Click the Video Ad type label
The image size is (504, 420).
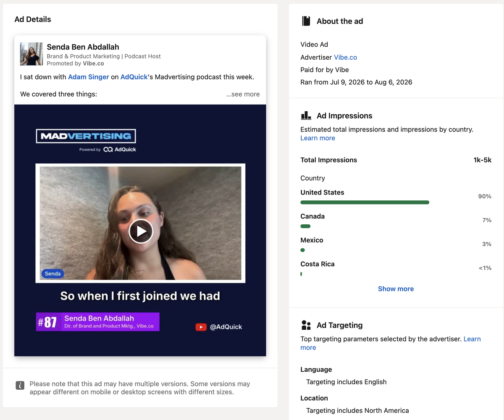pyautogui.click(x=314, y=45)
